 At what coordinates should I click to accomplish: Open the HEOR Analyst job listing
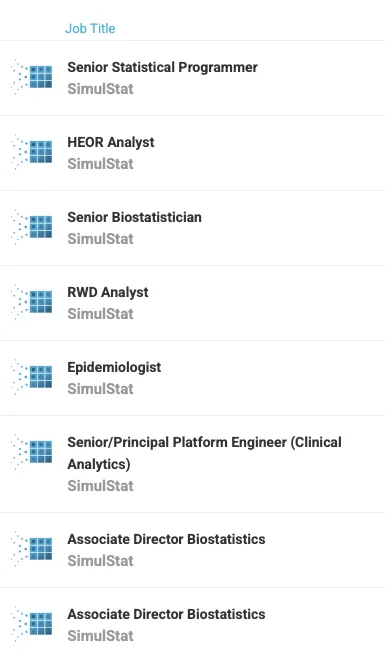click(111, 142)
